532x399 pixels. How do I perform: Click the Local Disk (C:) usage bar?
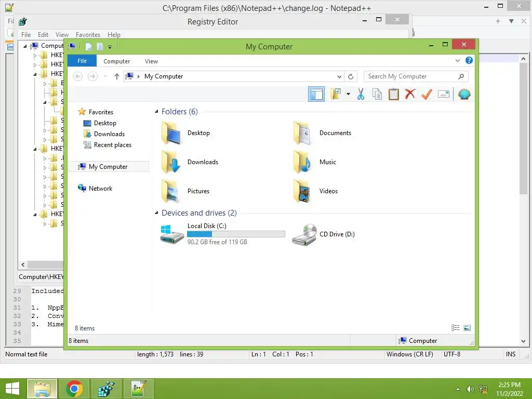click(236, 234)
